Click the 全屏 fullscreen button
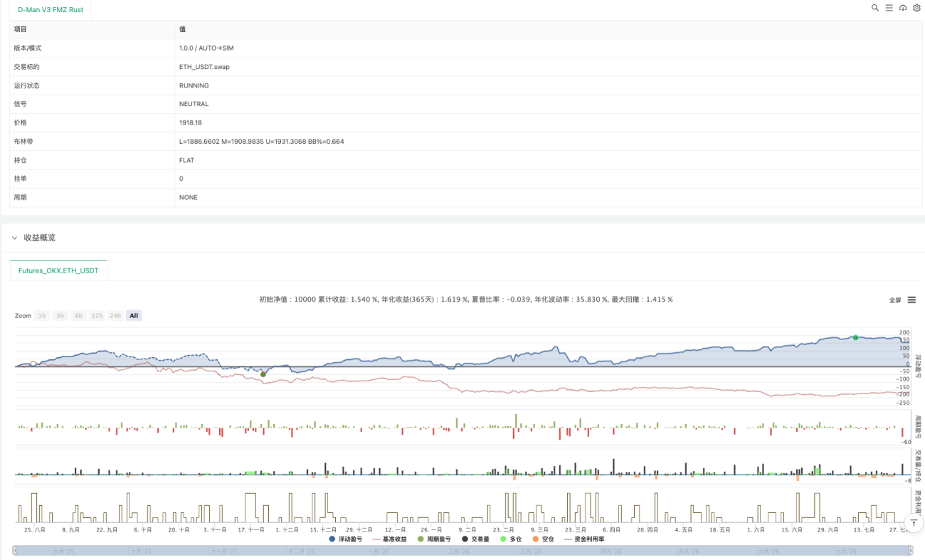Viewport: 925px width, 560px height. 895,300
